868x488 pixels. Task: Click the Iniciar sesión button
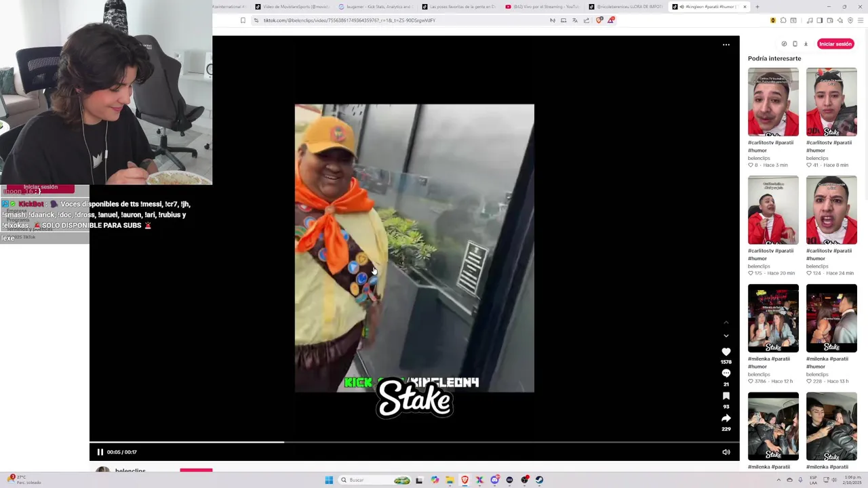coord(835,44)
